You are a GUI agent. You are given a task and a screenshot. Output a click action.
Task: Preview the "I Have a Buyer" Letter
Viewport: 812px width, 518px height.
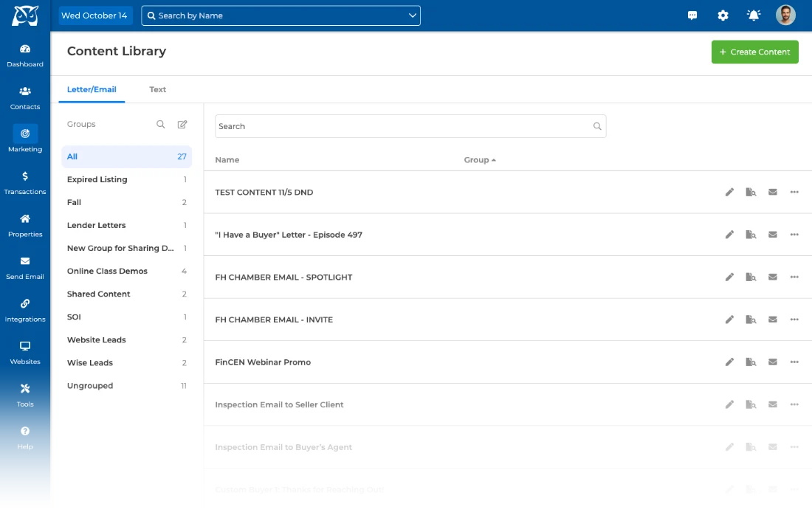click(x=751, y=235)
